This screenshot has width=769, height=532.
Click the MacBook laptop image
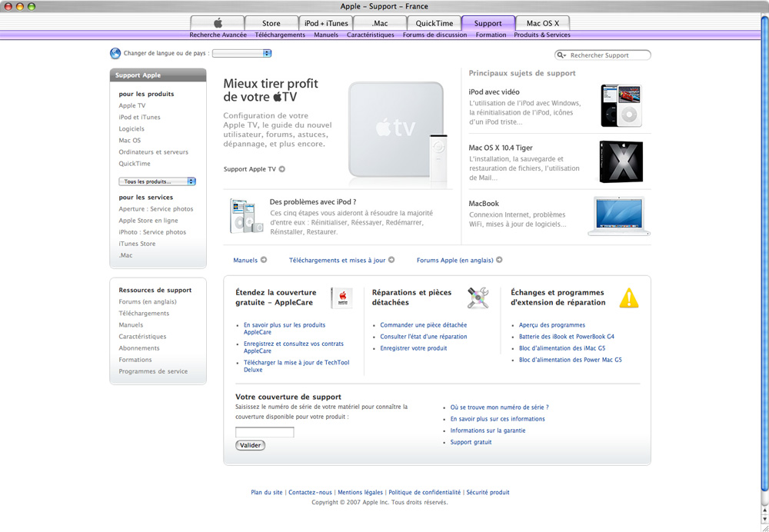tap(619, 216)
